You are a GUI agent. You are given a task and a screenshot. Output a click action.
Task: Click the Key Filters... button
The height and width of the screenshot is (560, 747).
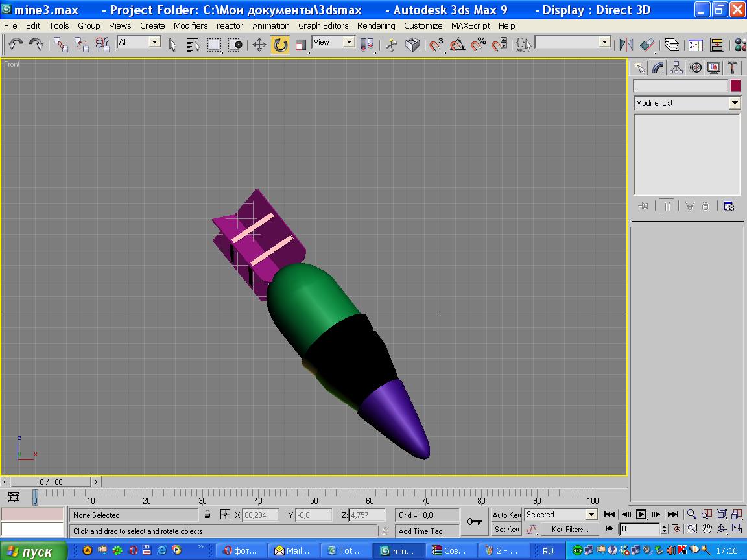click(x=569, y=530)
